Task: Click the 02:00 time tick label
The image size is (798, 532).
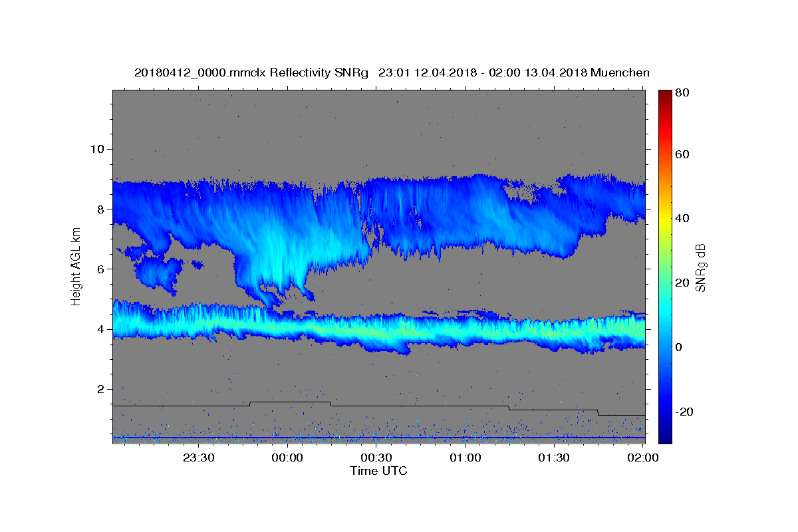Action: point(643,458)
